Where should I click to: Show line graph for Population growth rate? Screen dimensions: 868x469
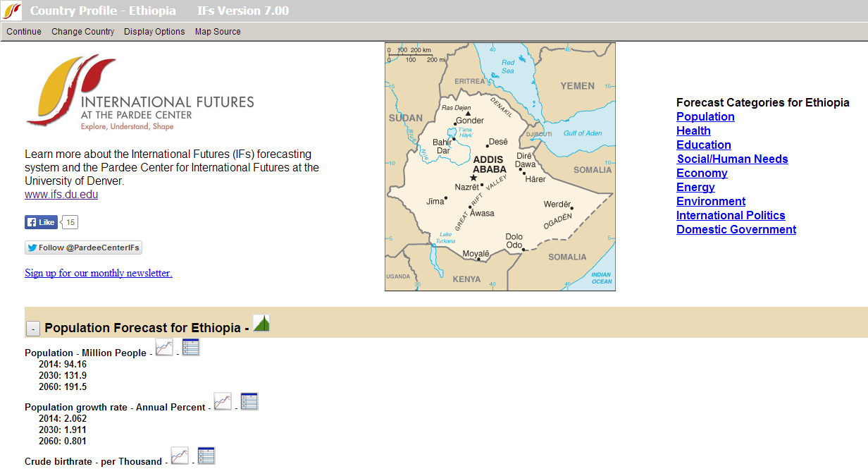click(223, 402)
